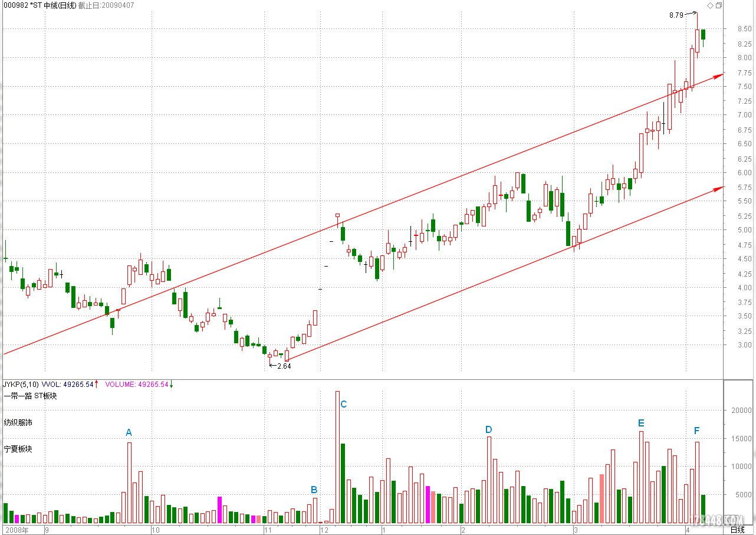Image resolution: width=756 pixels, height=535 pixels.
Task: Click the 截止日:20090407 date label
Action: (x=107, y=5)
